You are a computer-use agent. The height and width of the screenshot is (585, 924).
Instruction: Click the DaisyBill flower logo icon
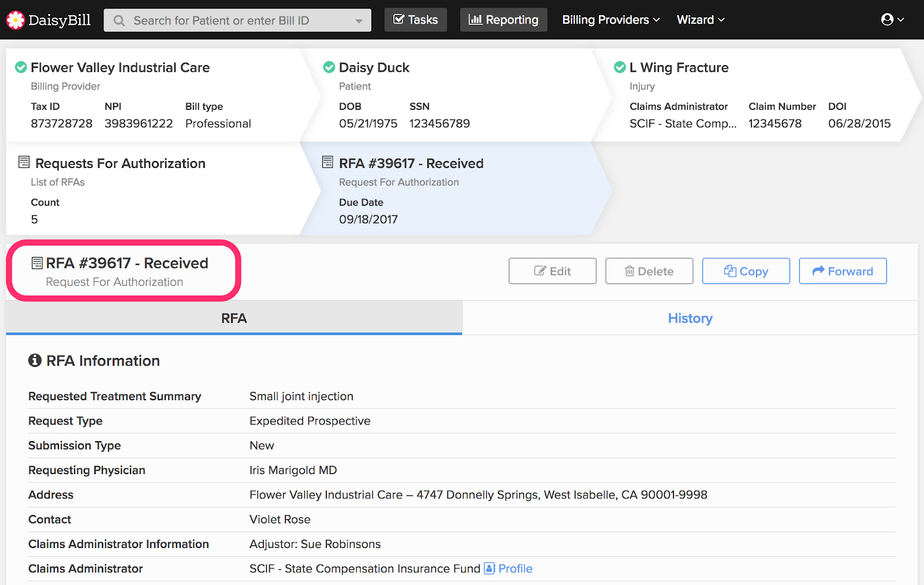pyautogui.click(x=16, y=20)
